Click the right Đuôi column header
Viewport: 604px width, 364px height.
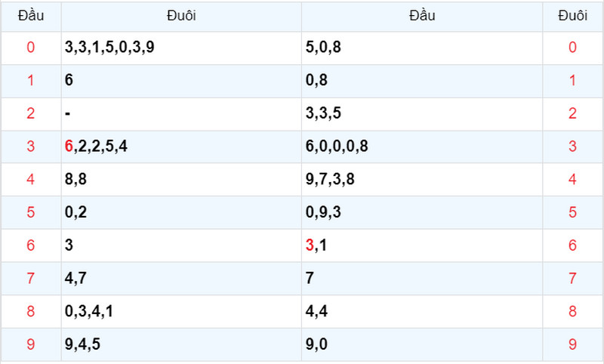point(573,16)
